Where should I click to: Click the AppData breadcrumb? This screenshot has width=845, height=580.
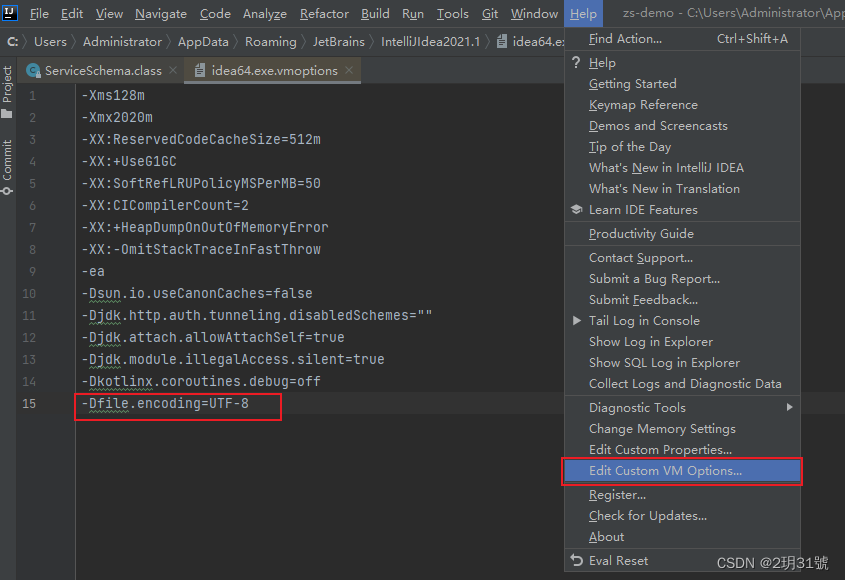(x=203, y=42)
